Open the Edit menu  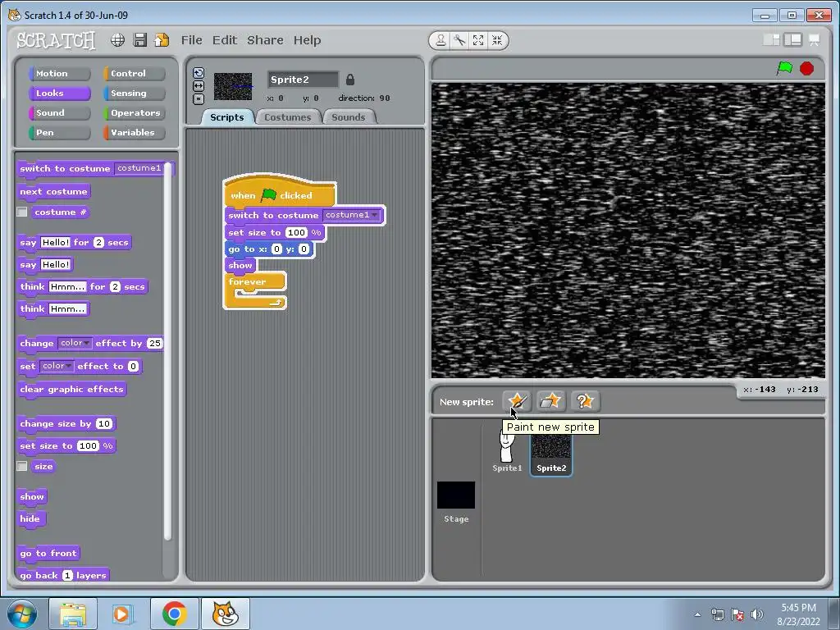coord(225,40)
